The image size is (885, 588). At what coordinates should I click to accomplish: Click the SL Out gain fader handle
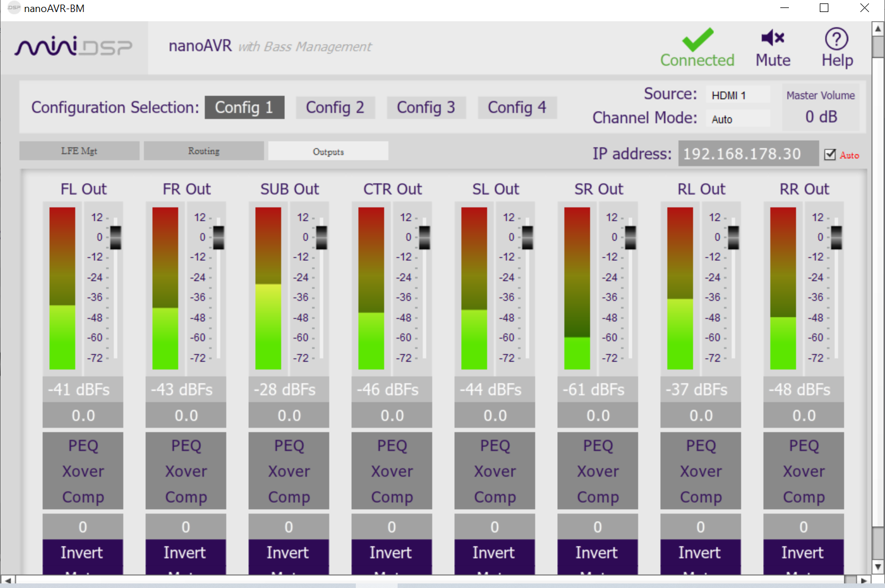click(527, 237)
